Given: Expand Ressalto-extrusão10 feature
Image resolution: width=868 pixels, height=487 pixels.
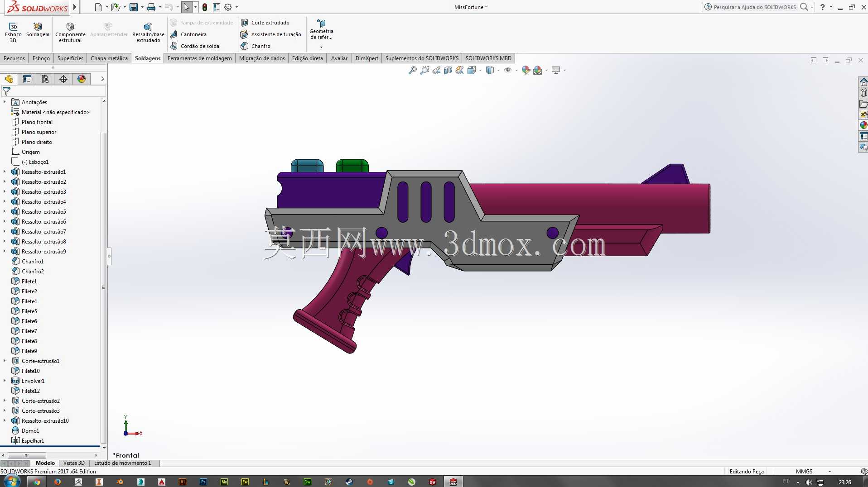Looking at the screenshot, I should (x=5, y=421).
